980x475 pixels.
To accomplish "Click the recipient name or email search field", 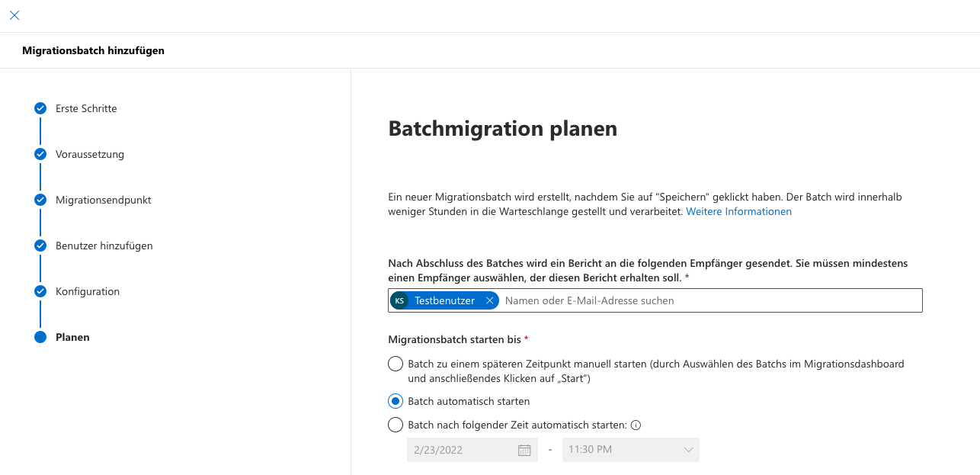I will pyautogui.click(x=709, y=300).
